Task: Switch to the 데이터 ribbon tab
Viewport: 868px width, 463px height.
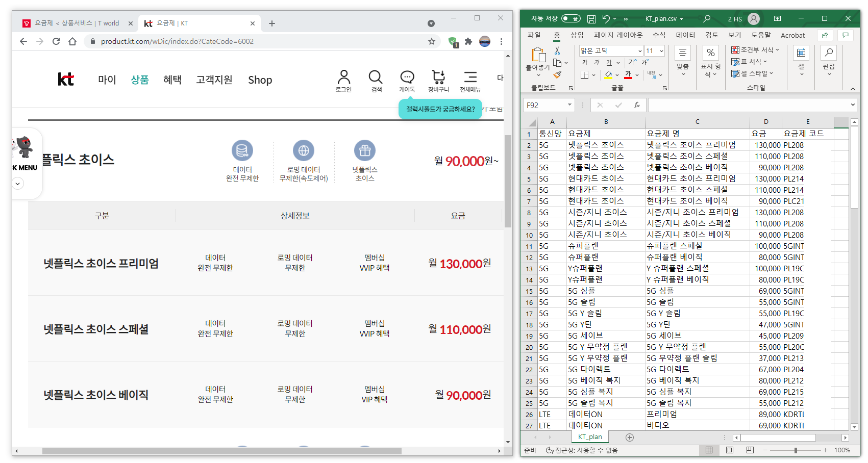Action: [685, 35]
